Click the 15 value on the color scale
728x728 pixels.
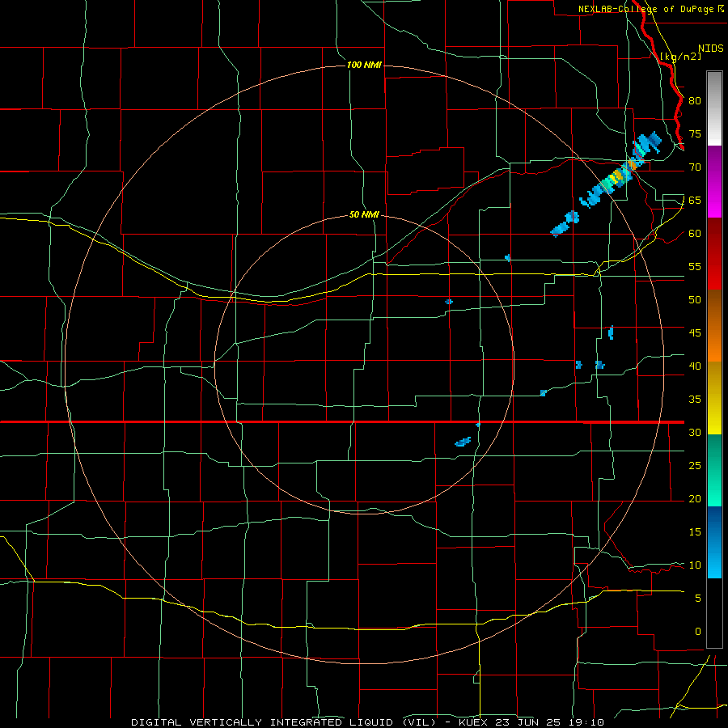pos(695,531)
